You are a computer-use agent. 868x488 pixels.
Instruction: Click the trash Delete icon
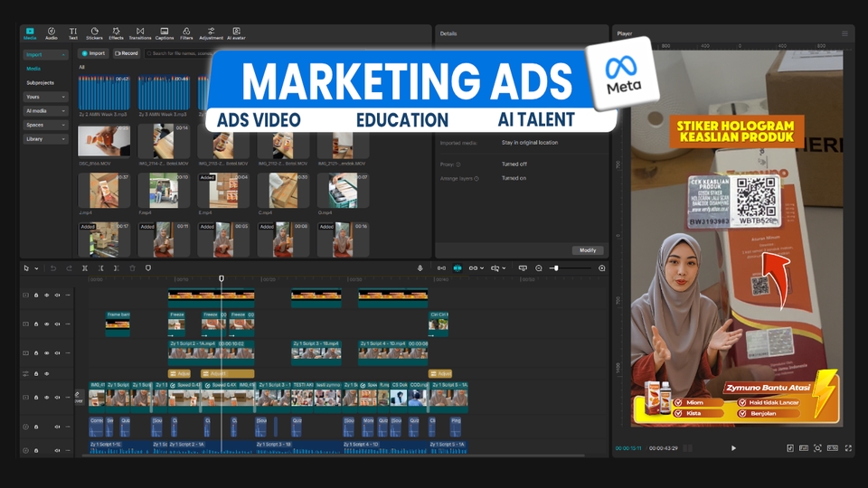pyautogui.click(x=132, y=268)
